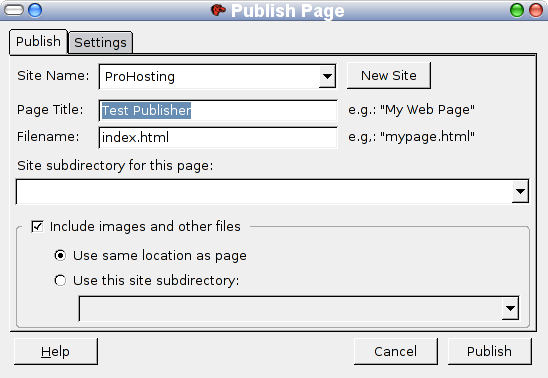Select Use this site subdirectory radio
Viewport: 548px width, 378px height.
click(x=60, y=281)
